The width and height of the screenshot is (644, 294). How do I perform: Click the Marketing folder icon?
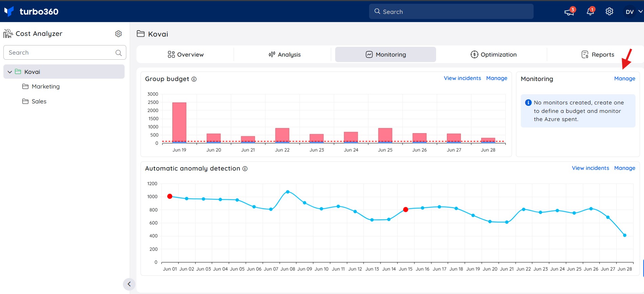click(x=25, y=86)
